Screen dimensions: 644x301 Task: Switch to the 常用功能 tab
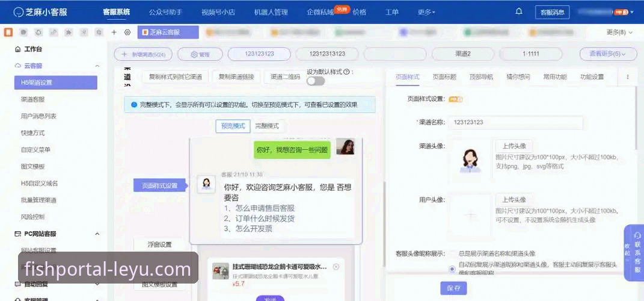[x=555, y=77]
